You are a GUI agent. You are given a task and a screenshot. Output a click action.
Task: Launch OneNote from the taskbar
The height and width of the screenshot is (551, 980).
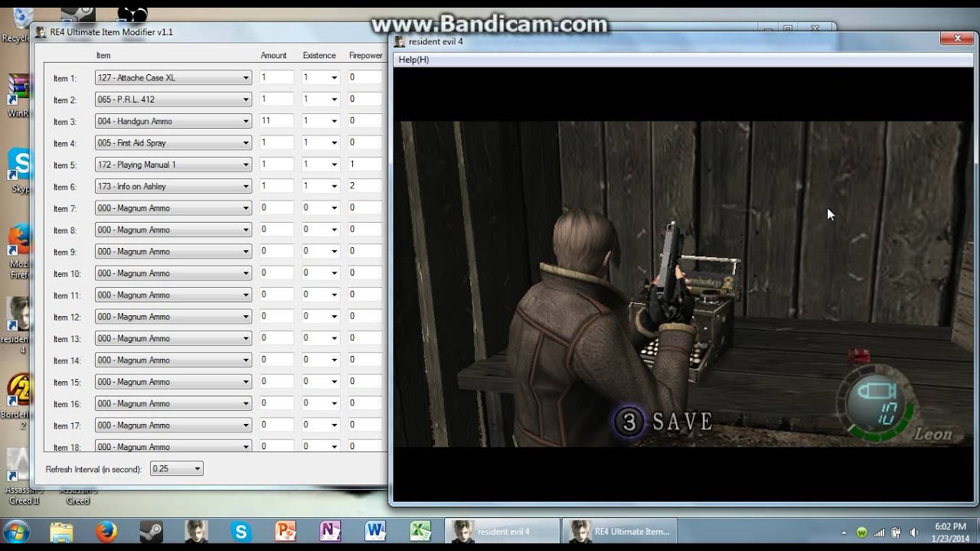(331, 531)
